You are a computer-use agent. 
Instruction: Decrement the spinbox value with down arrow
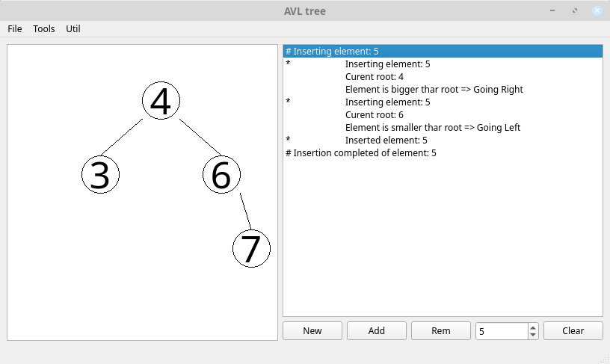pyautogui.click(x=532, y=335)
